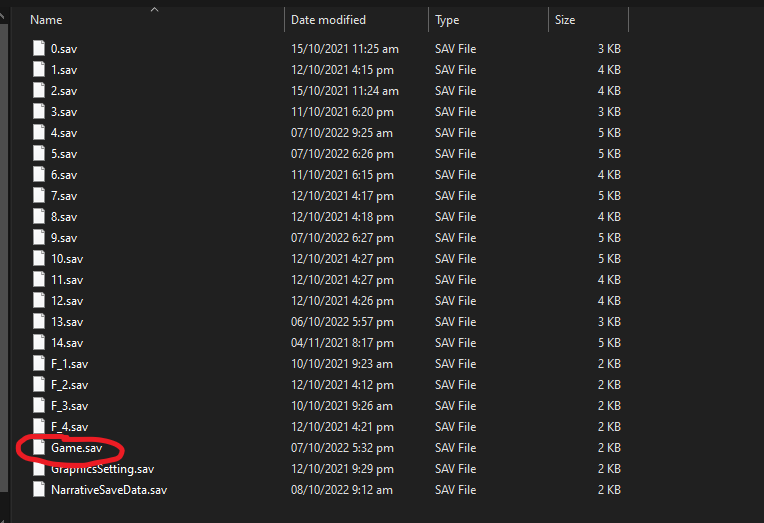Select the GraphicsSetting.sav file name
The width and height of the screenshot is (764, 523).
(x=102, y=469)
